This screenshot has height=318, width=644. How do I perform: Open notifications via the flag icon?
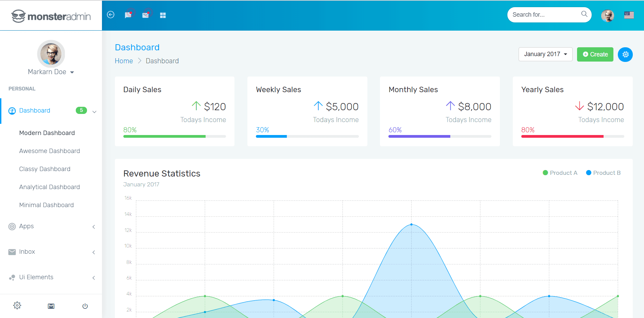128,15
